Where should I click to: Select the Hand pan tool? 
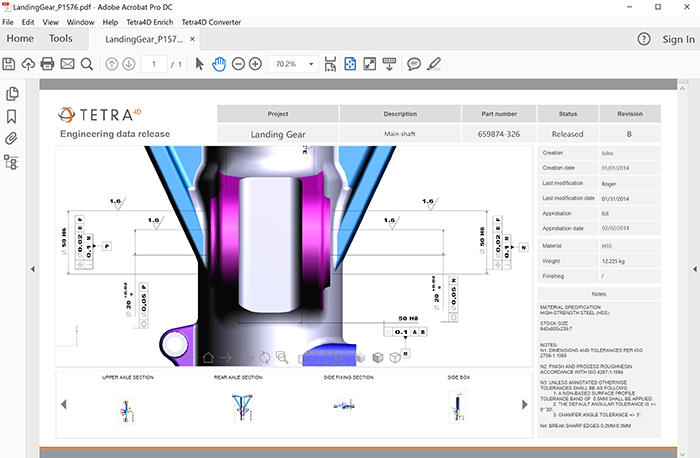(219, 64)
